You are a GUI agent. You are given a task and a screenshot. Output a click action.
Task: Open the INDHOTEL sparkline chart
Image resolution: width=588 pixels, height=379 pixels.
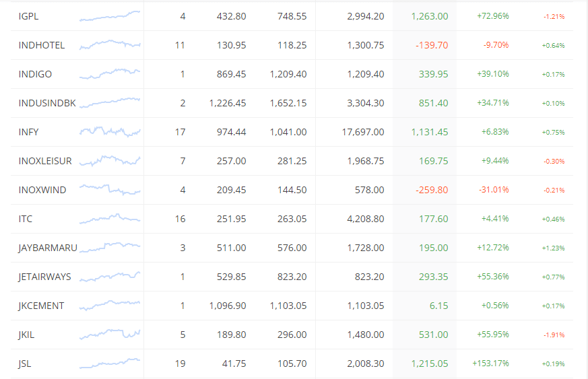(x=110, y=45)
